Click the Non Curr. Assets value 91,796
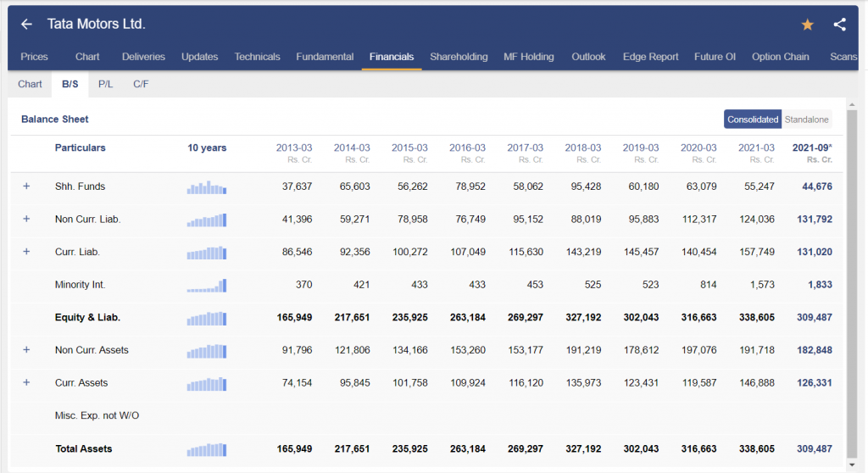 click(297, 350)
